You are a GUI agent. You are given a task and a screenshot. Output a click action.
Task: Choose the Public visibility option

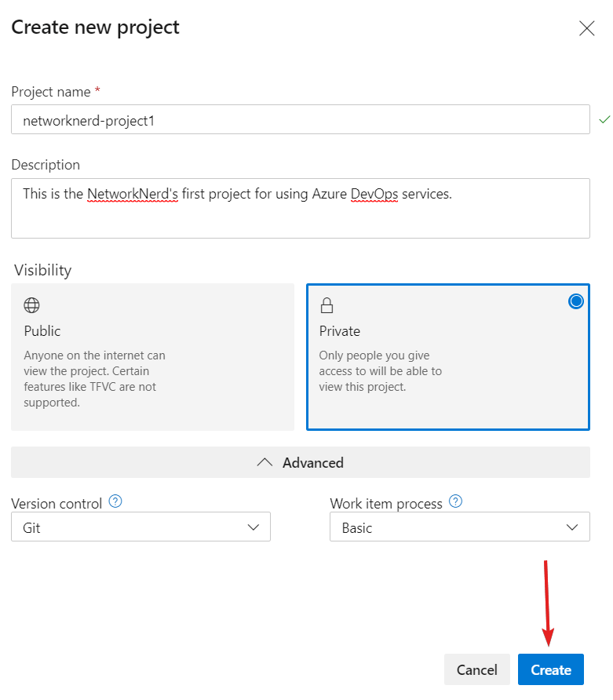(153, 357)
